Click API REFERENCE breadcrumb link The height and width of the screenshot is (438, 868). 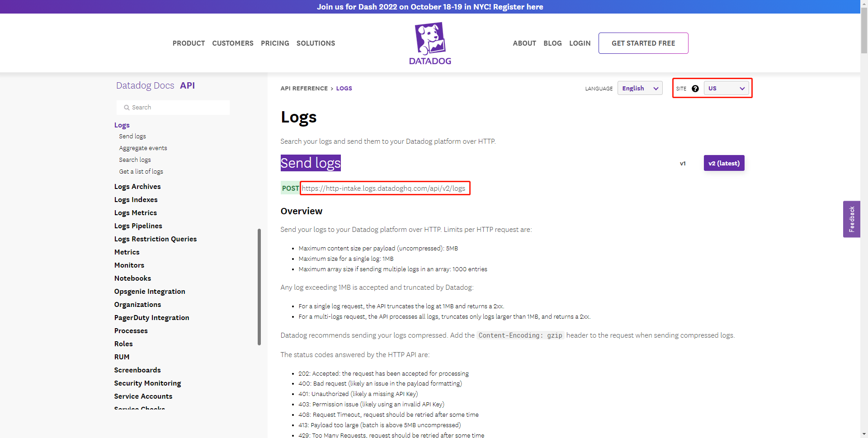pos(304,89)
